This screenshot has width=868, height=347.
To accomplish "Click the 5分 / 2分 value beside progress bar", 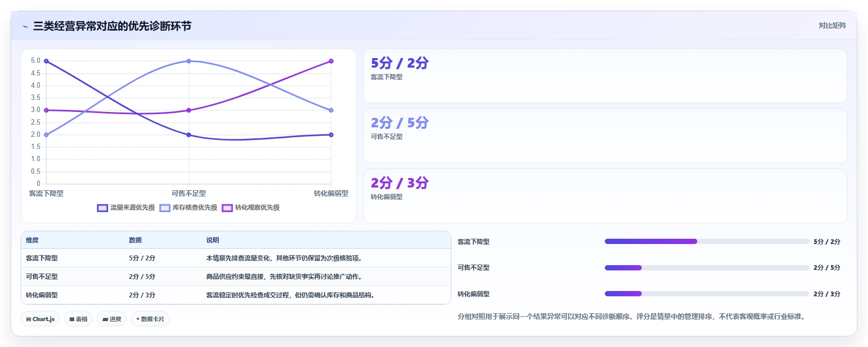I will coord(827,242).
